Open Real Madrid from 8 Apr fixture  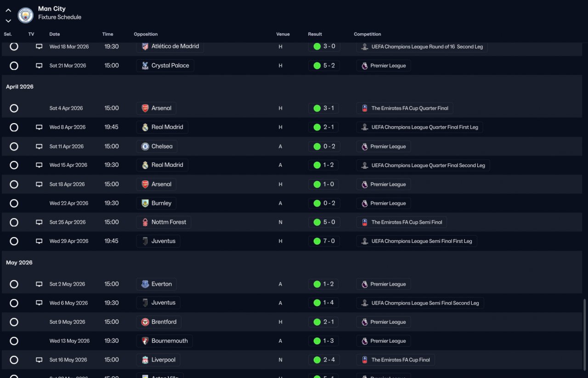(162, 127)
